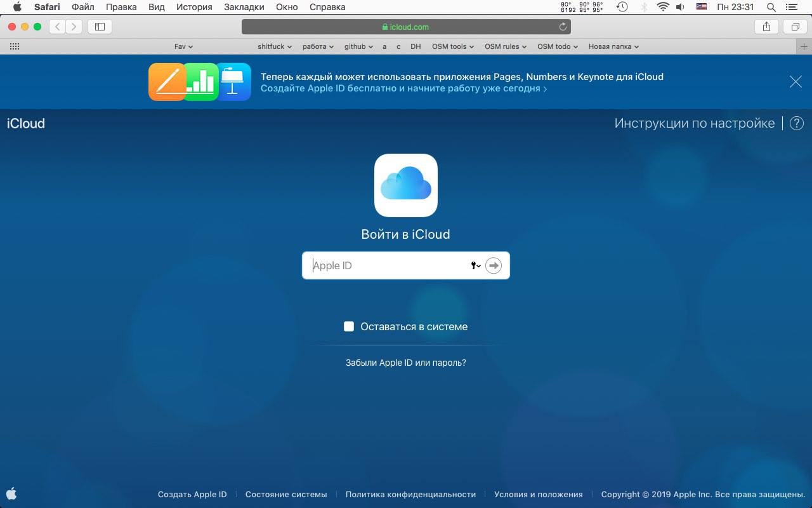Submit Apple ID with the arrow button

point(494,265)
